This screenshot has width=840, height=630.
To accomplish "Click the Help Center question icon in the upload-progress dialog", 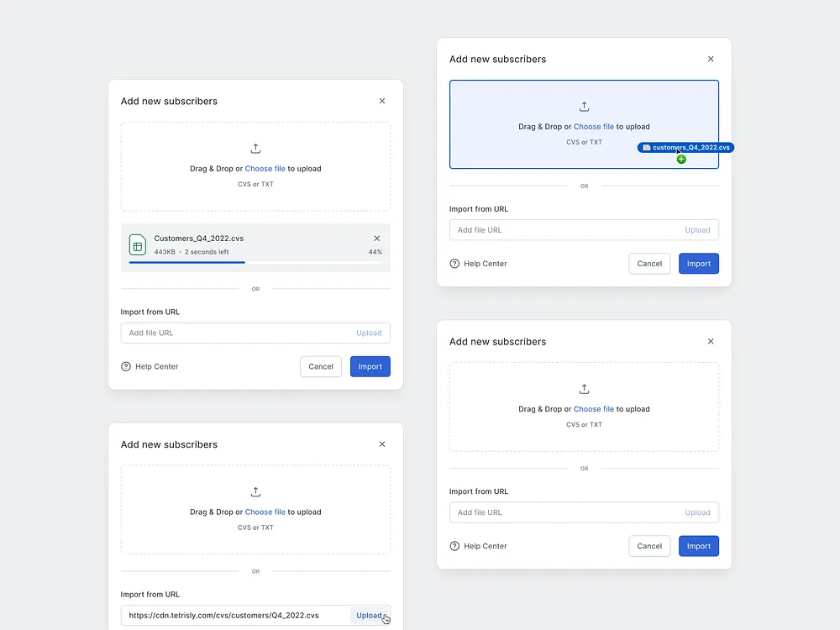I will point(126,366).
